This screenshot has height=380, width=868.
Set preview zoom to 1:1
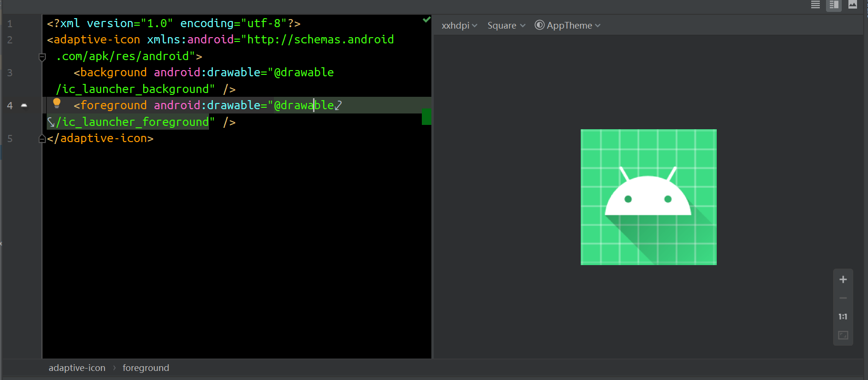(843, 317)
